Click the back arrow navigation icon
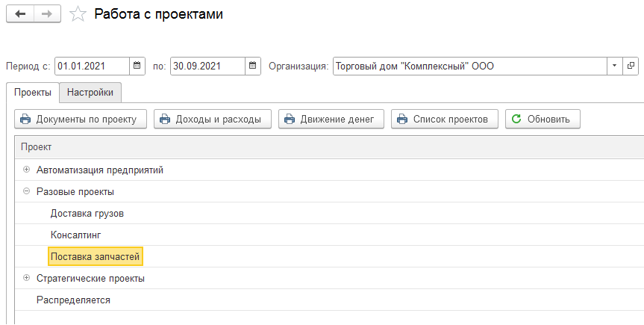644x325 pixels. point(20,14)
